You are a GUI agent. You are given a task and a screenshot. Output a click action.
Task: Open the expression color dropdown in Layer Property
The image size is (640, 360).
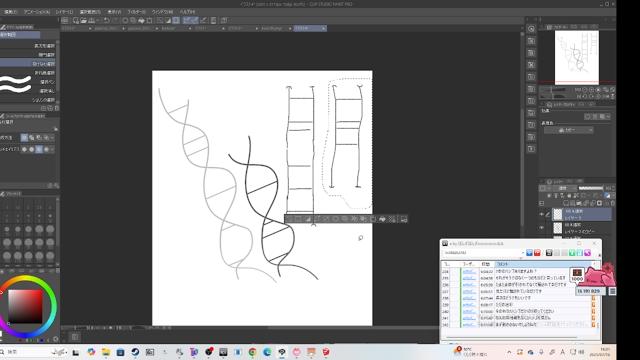coord(569,130)
